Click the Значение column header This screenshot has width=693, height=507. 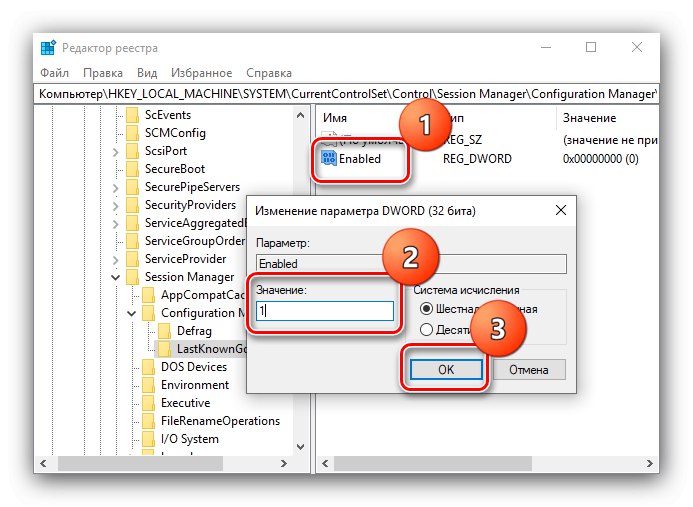[x=589, y=118]
